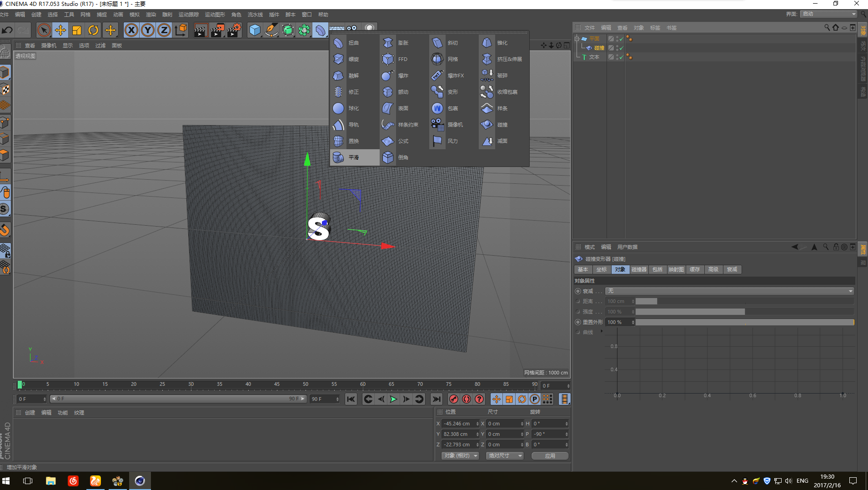Choose the 爆炸FX deformer
868x490 pixels.
coord(437,76)
